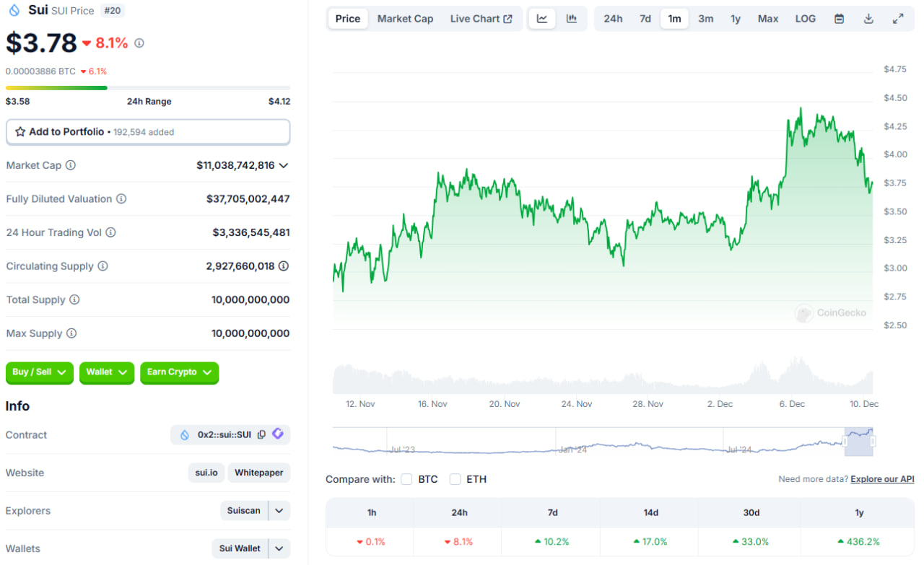Select the 7d time range
924x565 pixels.
(645, 19)
